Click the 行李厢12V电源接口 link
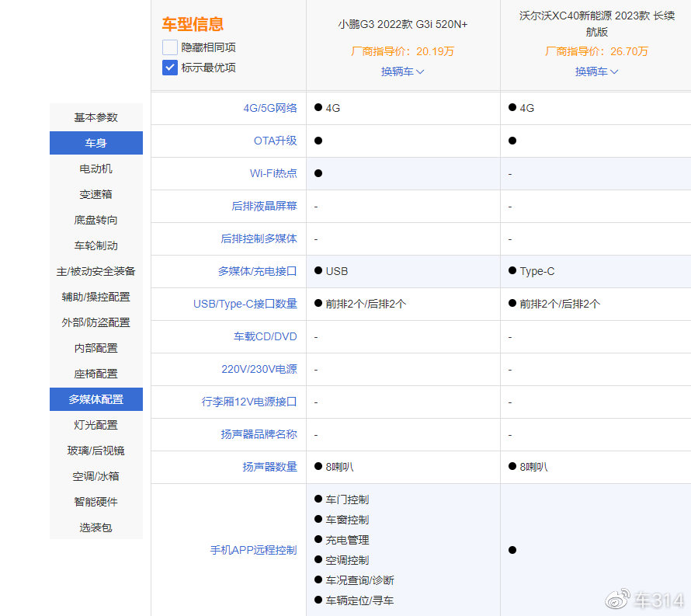 coord(251,402)
